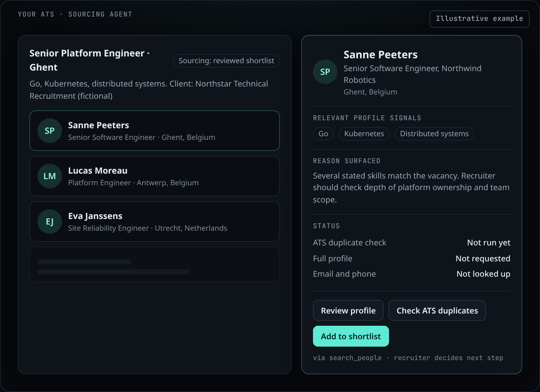Run Check ATS duplicates
The width and height of the screenshot is (540, 392).
click(x=437, y=310)
